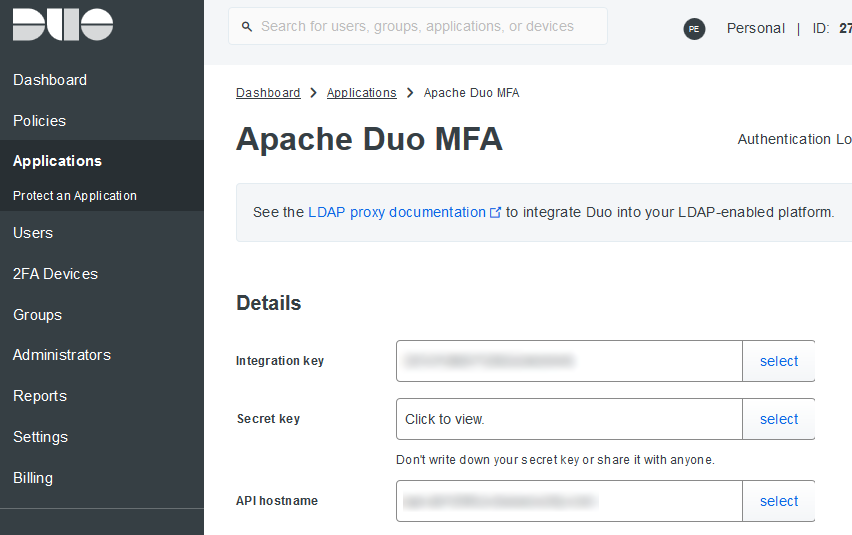Open Policies in the sidebar
Screen dimensions: 852x535
39,121
